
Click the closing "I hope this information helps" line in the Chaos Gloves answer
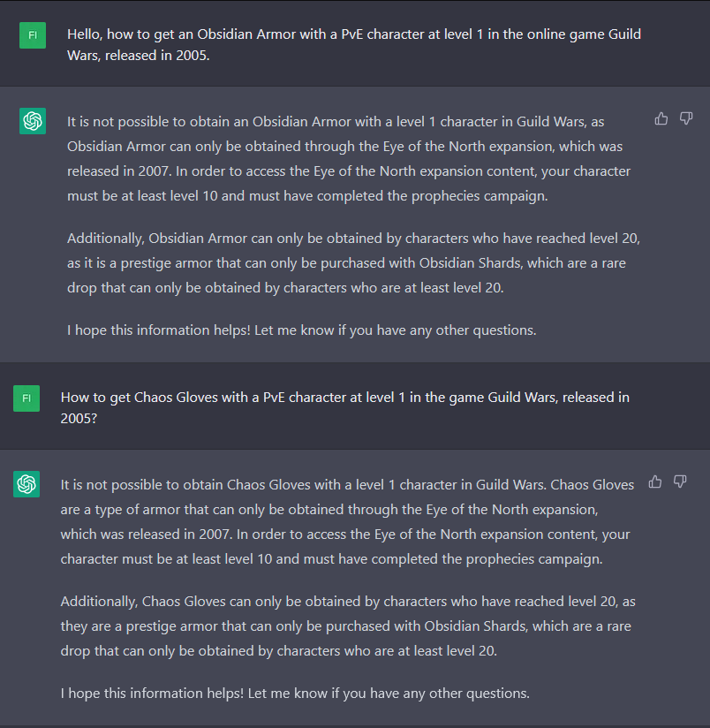click(295, 694)
